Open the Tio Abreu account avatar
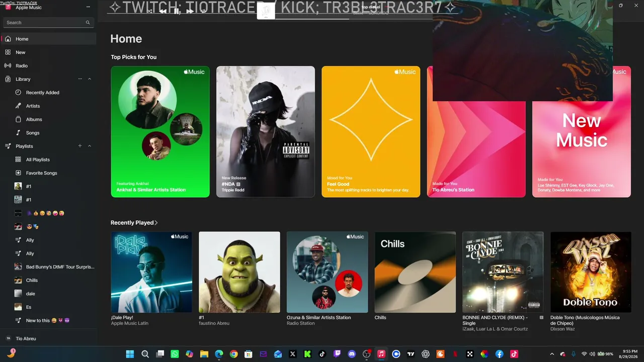This screenshot has height=362, width=644. (x=8, y=338)
